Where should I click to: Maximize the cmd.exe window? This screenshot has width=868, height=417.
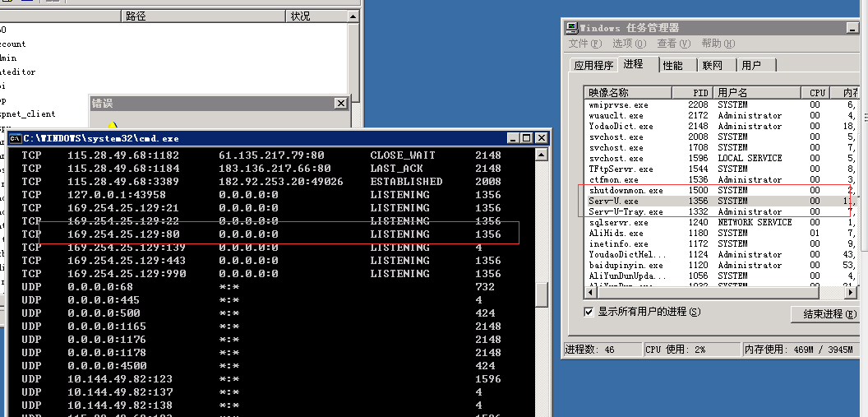[x=527, y=139]
